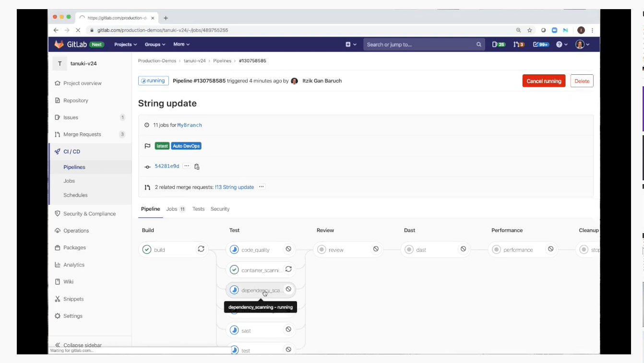Viewport: 644px width, 363px height.
Task: Switch to the Security tab
Action: [x=220, y=209]
